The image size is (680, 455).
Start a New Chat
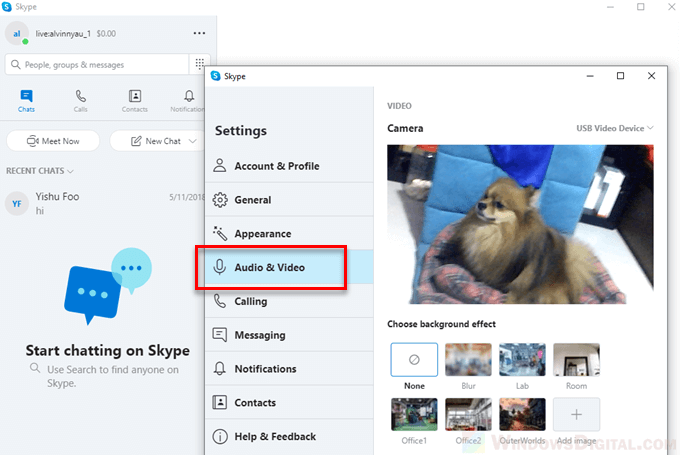click(156, 141)
